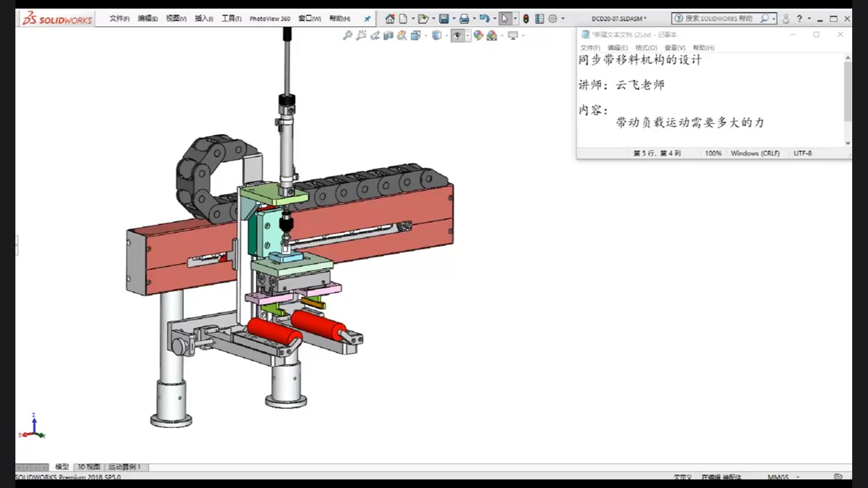Toggle the Section View icon
The height and width of the screenshot is (488, 868).
click(x=388, y=35)
